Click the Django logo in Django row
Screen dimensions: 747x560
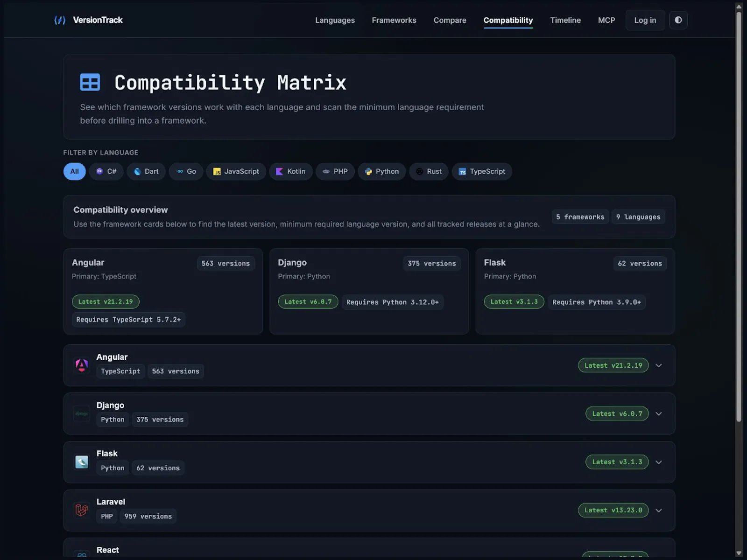click(82, 413)
